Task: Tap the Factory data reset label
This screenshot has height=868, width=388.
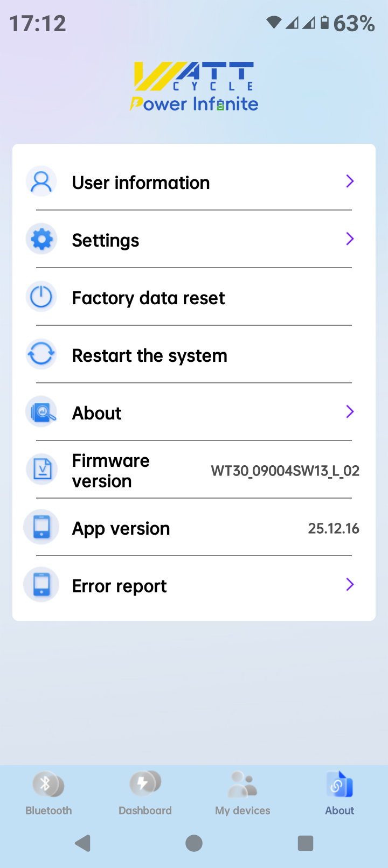Action: pos(148,298)
